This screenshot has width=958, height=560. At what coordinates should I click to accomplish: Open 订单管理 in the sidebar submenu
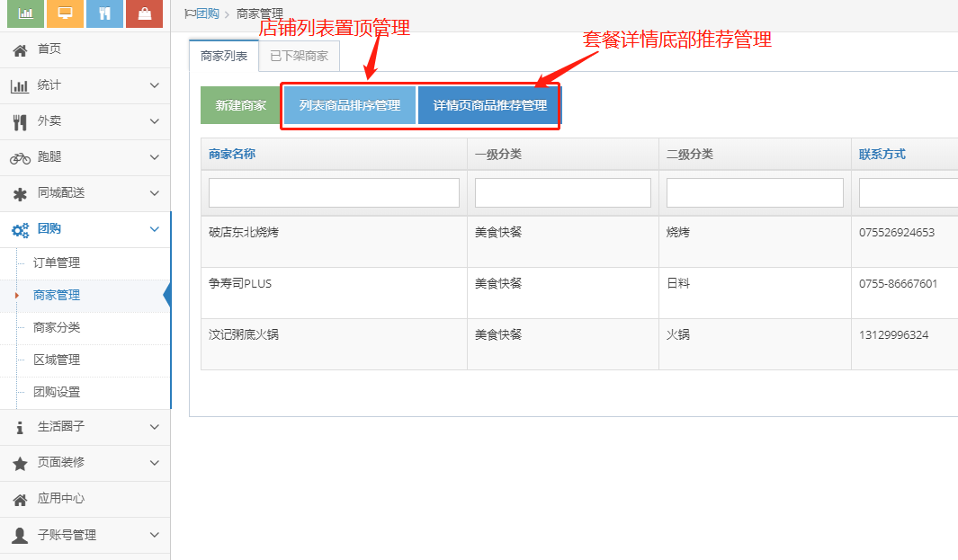57,262
